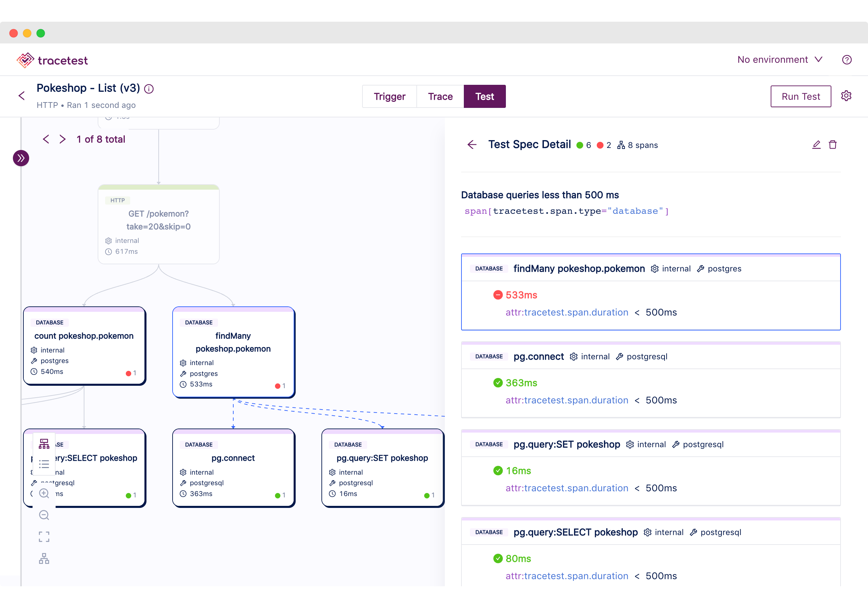
Task: Click the back arrow icon in Test Spec Detail
Action: point(472,145)
